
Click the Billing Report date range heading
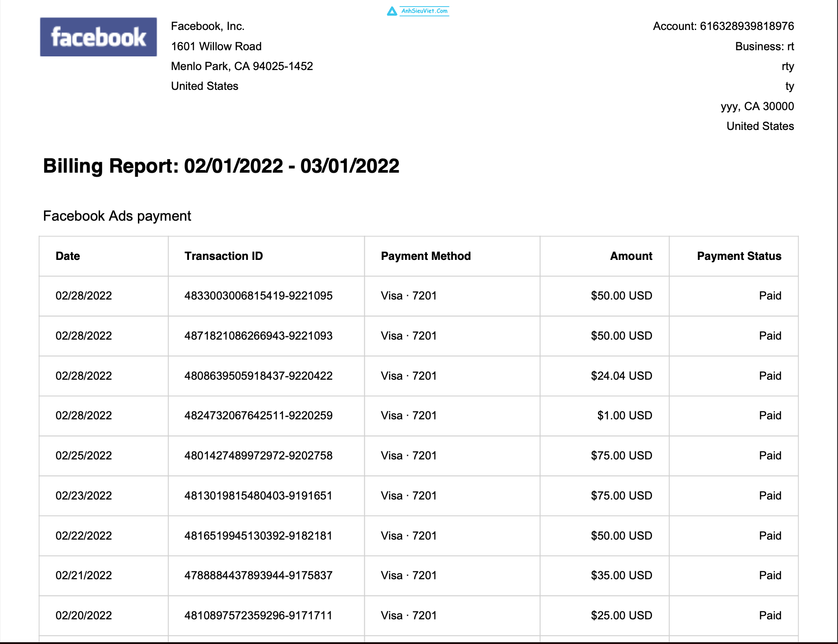pyautogui.click(x=221, y=166)
